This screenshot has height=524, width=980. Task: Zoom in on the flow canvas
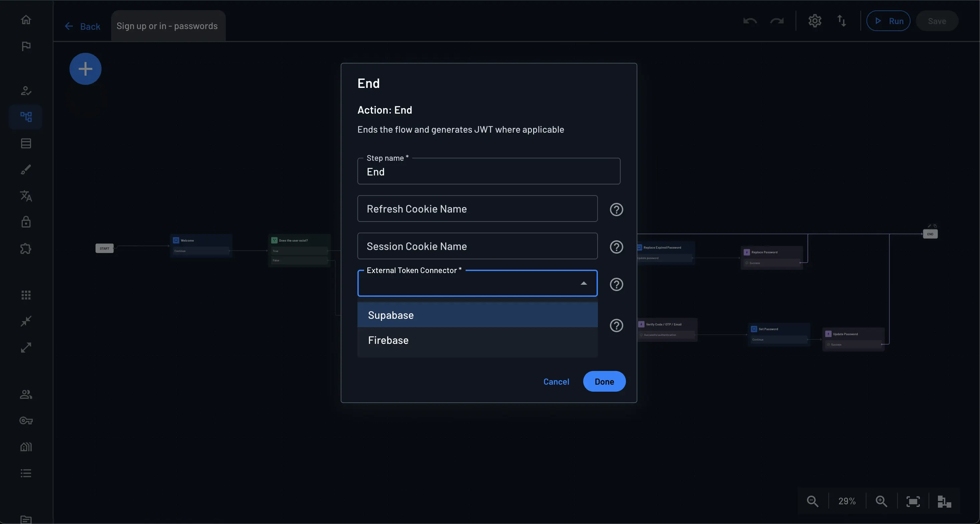(x=881, y=501)
